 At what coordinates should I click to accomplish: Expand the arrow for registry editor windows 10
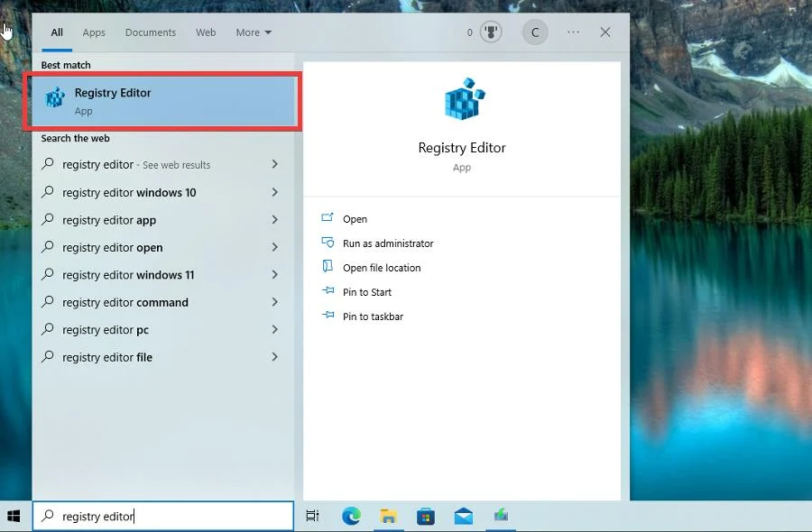coord(275,192)
